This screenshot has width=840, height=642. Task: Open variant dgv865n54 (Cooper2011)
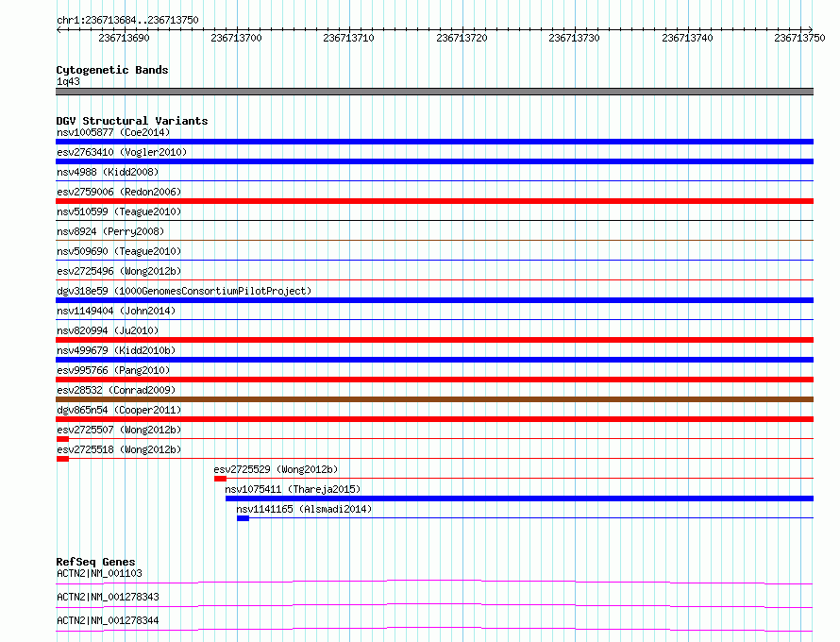tap(119, 410)
